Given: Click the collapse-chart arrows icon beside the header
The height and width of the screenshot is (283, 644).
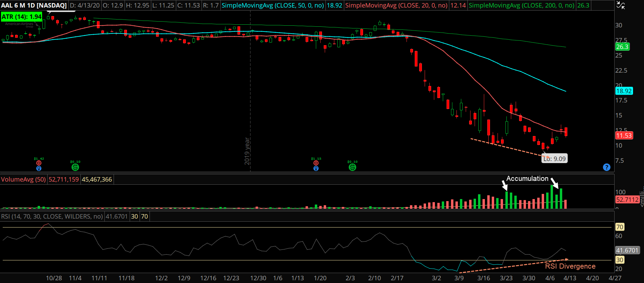Looking at the screenshot, I should tap(621, 5).
